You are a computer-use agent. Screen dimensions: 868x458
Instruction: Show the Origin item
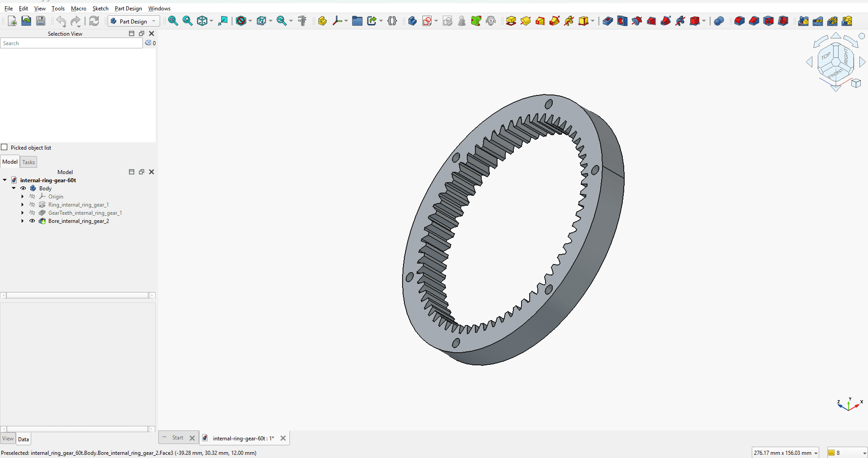click(x=32, y=197)
